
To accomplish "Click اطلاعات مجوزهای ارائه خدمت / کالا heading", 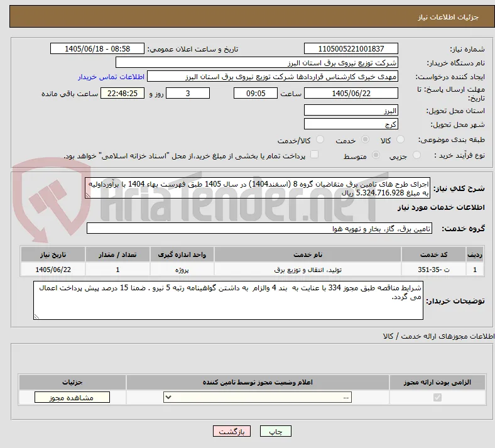I will pyautogui.click(x=438, y=336).
